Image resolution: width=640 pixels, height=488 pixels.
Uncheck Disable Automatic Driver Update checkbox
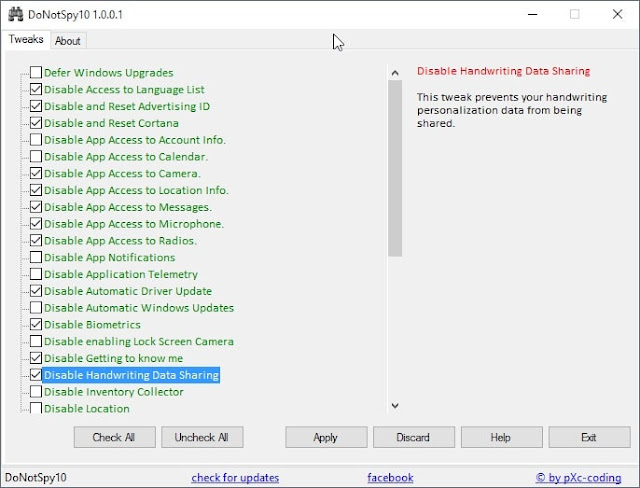click(36, 291)
